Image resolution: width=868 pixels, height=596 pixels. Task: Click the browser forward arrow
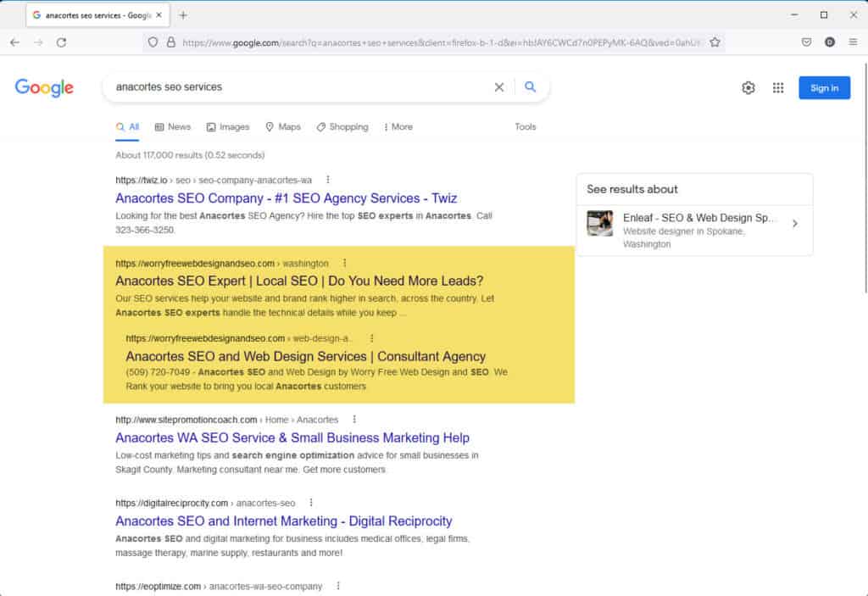[38, 42]
